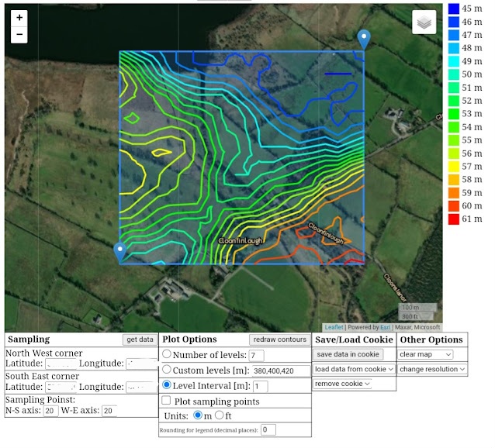Click the south-west corner map marker
This screenshot has height=448, width=495.
120,252
